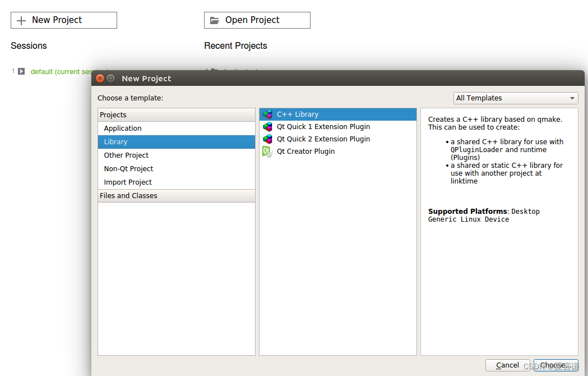Open the All Templates dropdown
The height and width of the screenshot is (376, 588).
point(516,98)
